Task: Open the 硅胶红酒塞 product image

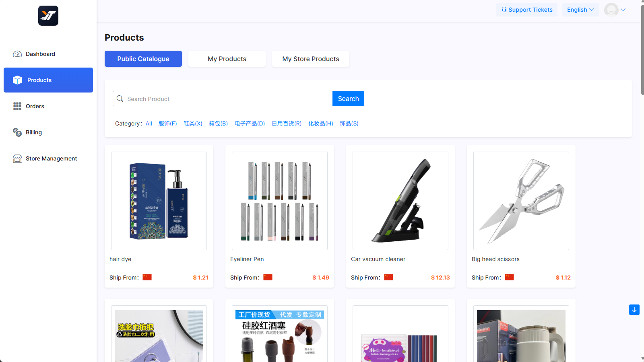Action: pos(280,334)
